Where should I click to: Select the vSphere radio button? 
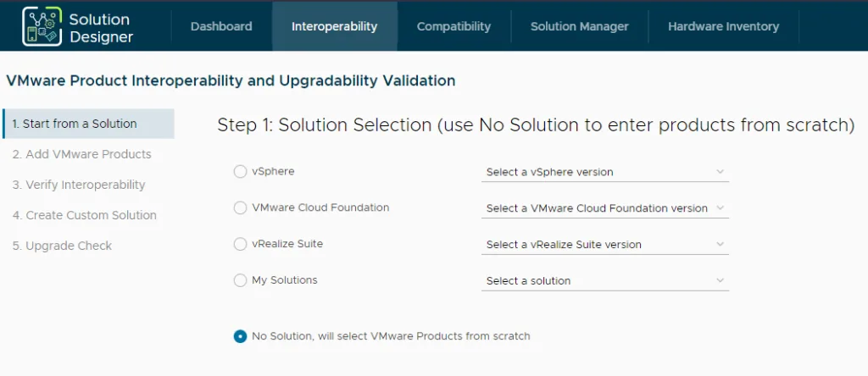tap(240, 172)
